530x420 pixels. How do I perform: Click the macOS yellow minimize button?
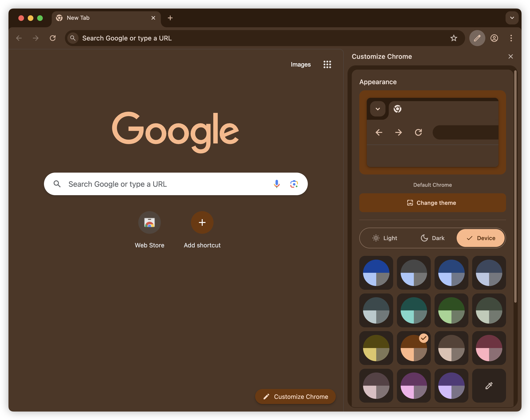click(x=31, y=18)
